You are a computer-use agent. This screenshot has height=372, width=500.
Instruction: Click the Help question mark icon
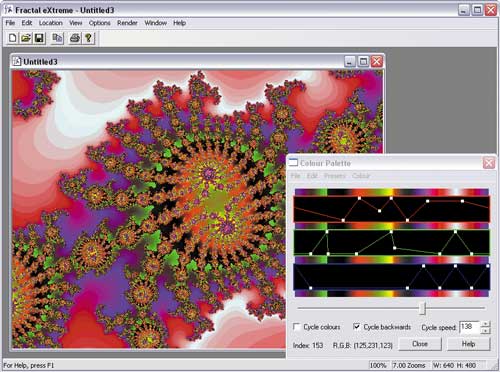point(88,38)
